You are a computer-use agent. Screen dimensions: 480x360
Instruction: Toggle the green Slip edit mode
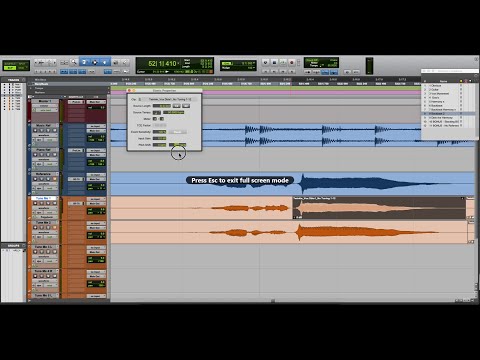tap(10, 68)
